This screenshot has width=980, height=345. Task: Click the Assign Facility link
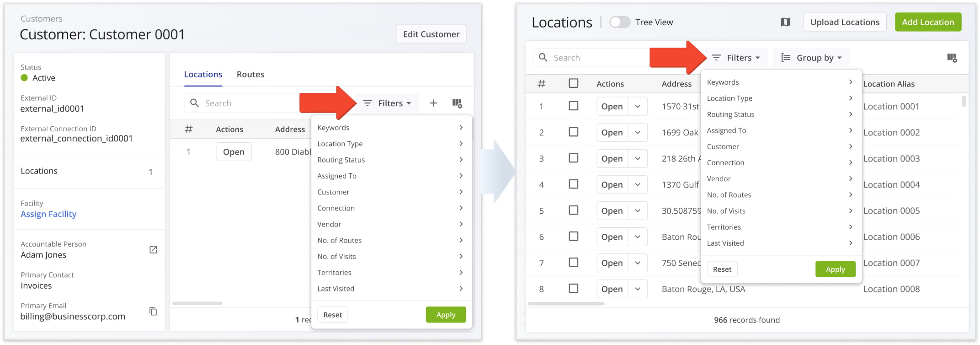point(48,214)
